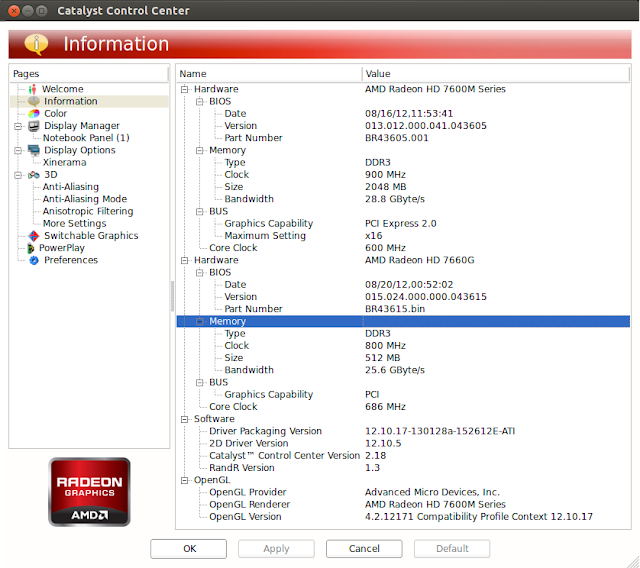The width and height of the screenshot is (640, 568).
Task: Open the PowerPlay page
Action: coord(62,248)
